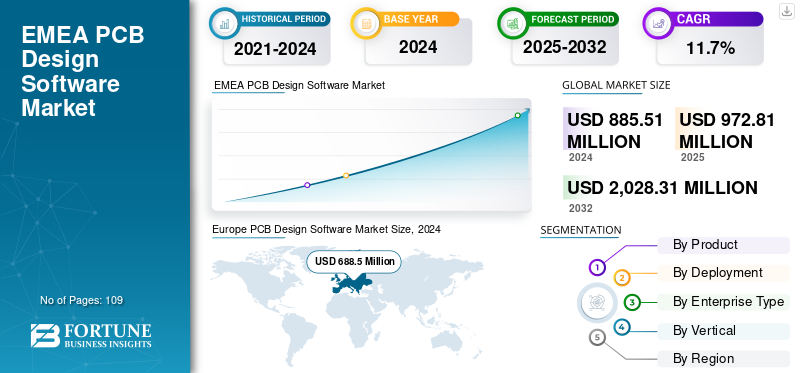Click segmentation circle number 4
This screenshot has height=373, width=800.
(621, 327)
